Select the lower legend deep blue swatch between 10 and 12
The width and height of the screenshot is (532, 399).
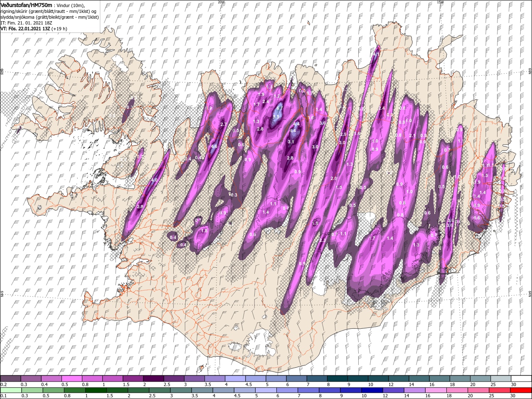(372, 390)
